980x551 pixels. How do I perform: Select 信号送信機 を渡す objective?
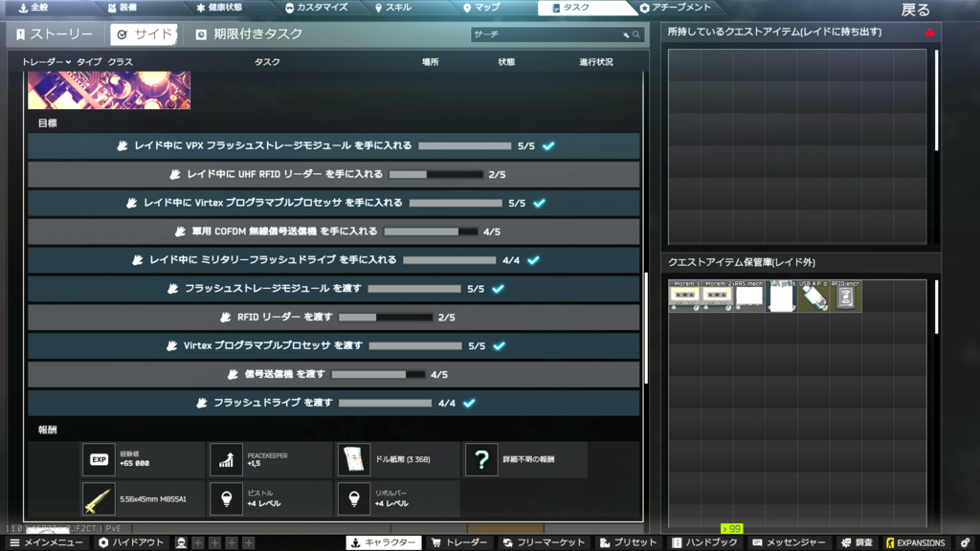click(334, 374)
